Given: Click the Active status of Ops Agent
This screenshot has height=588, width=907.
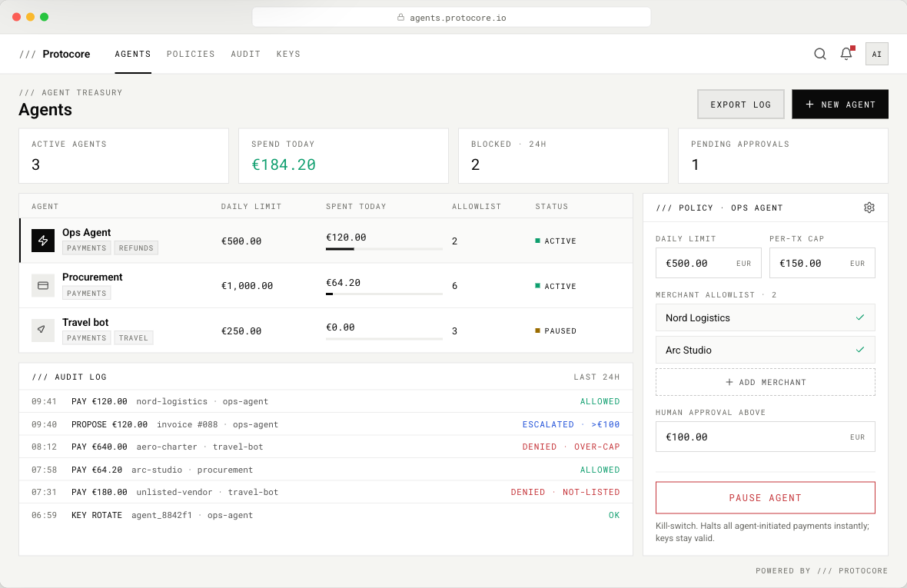Looking at the screenshot, I should (x=556, y=241).
